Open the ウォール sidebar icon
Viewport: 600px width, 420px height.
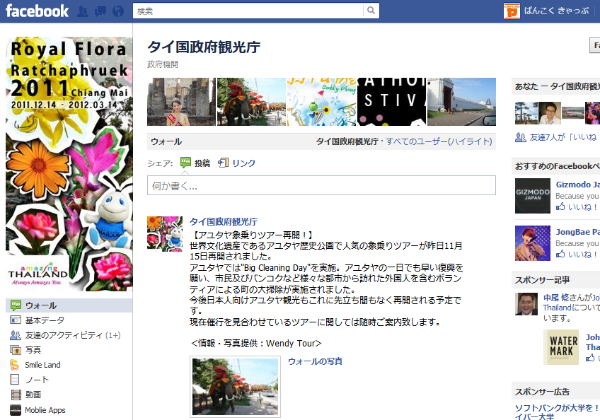[15, 305]
